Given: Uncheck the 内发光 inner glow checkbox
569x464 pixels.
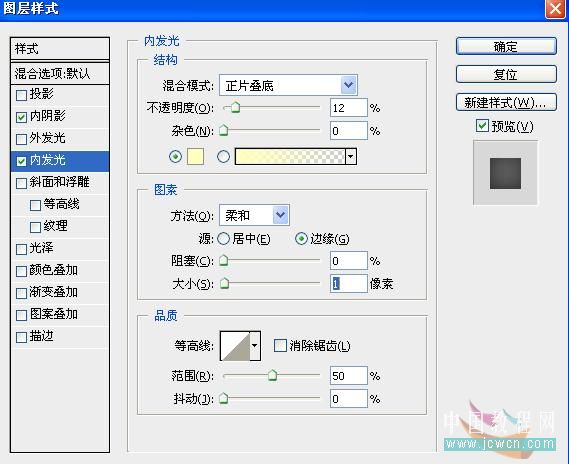Looking at the screenshot, I should tap(21, 161).
